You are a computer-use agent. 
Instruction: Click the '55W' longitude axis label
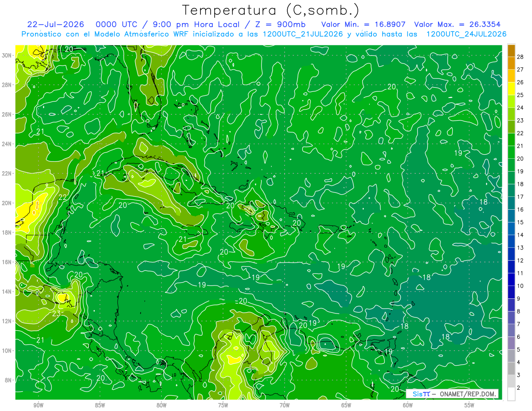tap(469, 405)
